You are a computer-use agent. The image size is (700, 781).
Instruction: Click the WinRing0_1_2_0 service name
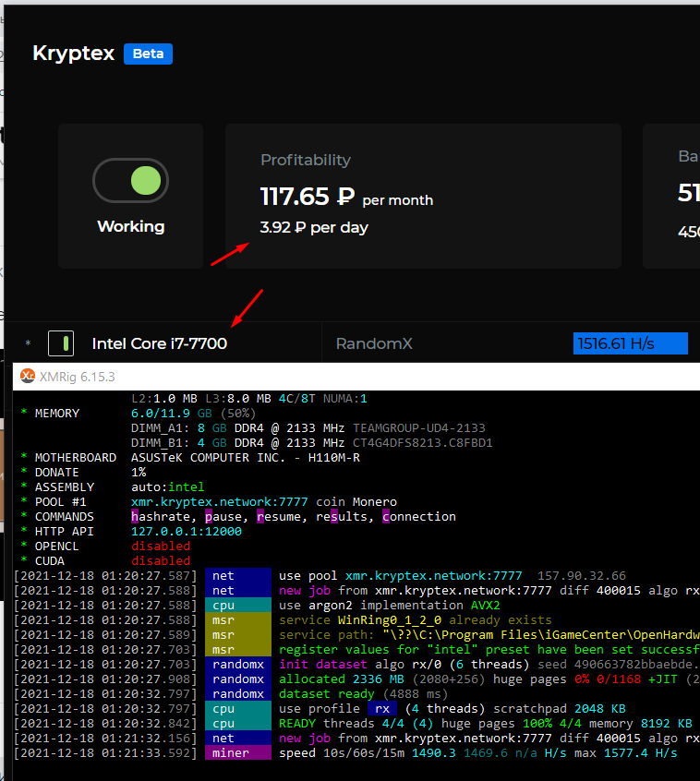click(x=390, y=620)
